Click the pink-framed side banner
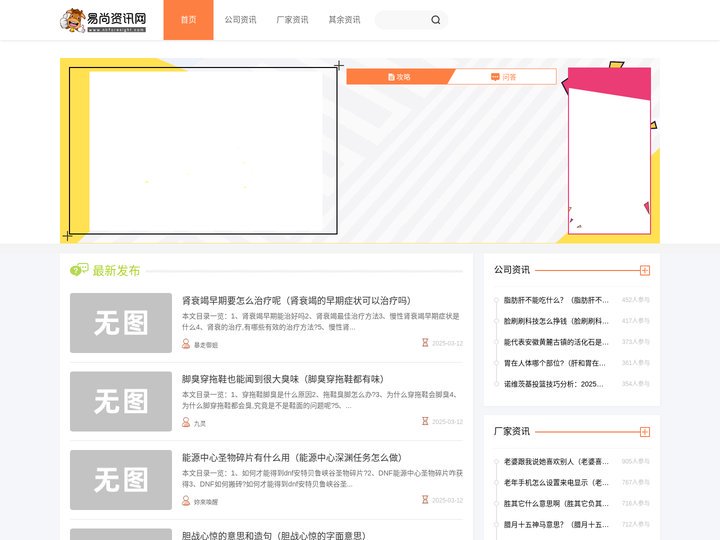This screenshot has width=720, height=540. click(x=609, y=151)
